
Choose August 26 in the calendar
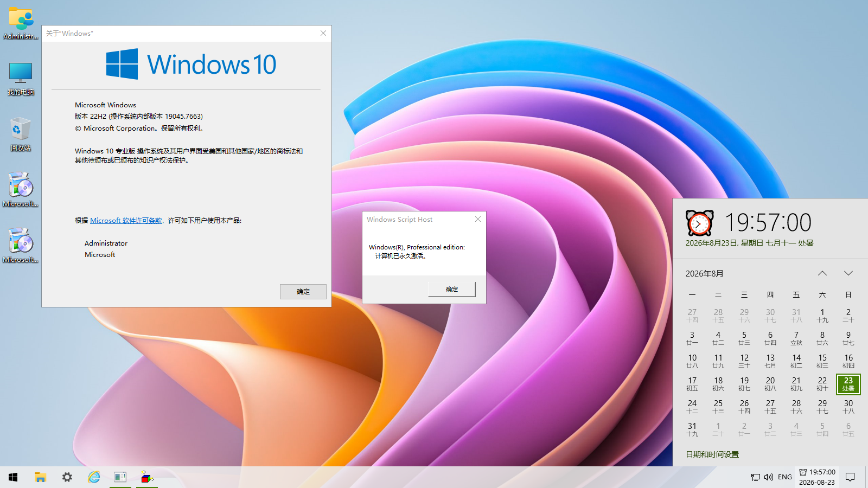[x=744, y=407]
